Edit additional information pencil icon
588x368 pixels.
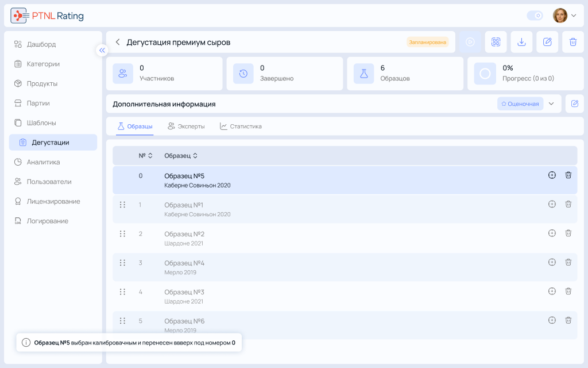[x=574, y=103]
